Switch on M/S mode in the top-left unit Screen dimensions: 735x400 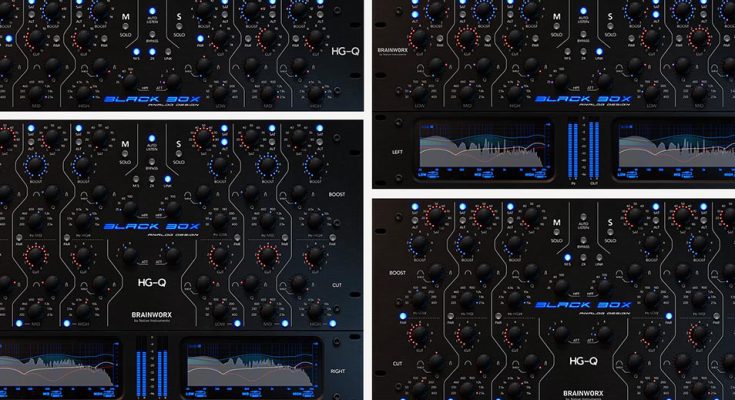coord(137,51)
